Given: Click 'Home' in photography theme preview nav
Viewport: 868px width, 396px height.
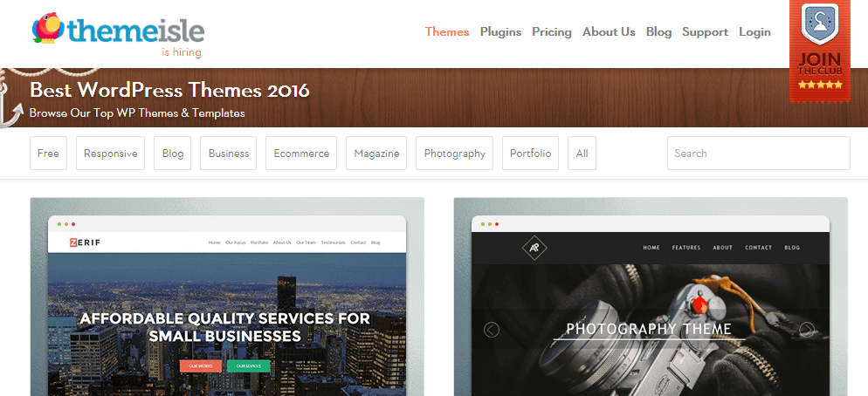Looking at the screenshot, I should 651,248.
